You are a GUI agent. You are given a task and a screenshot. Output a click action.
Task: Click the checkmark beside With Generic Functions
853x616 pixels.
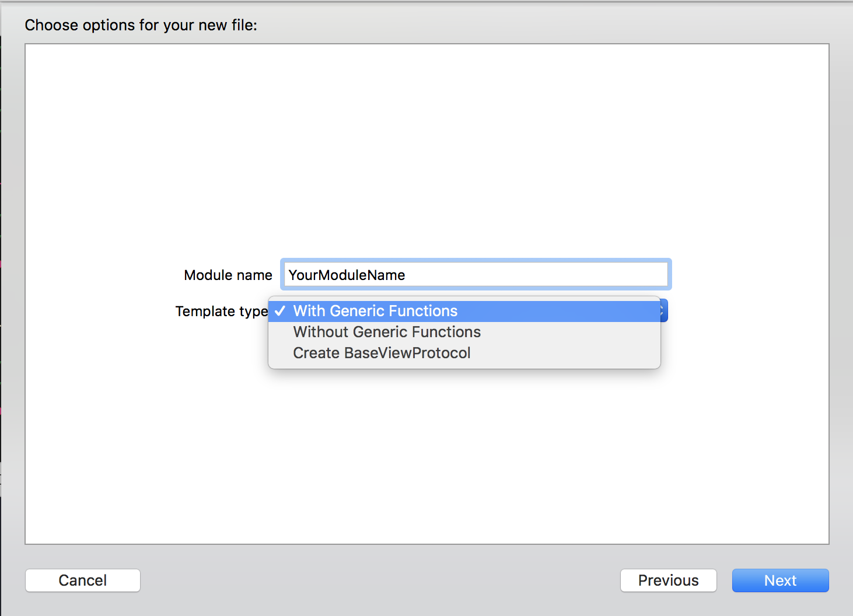(x=280, y=311)
